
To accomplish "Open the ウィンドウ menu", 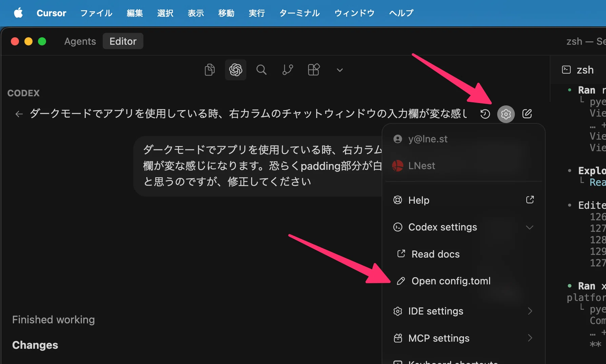I will [x=355, y=13].
